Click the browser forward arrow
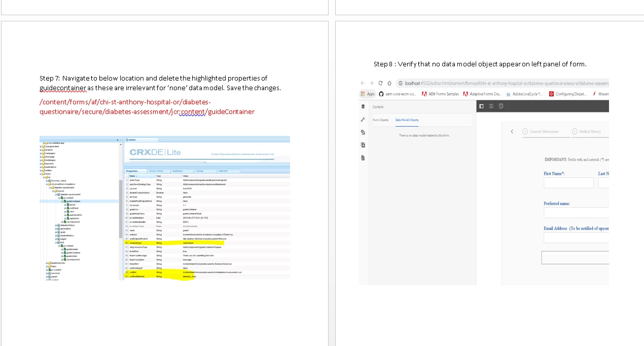 click(372, 83)
